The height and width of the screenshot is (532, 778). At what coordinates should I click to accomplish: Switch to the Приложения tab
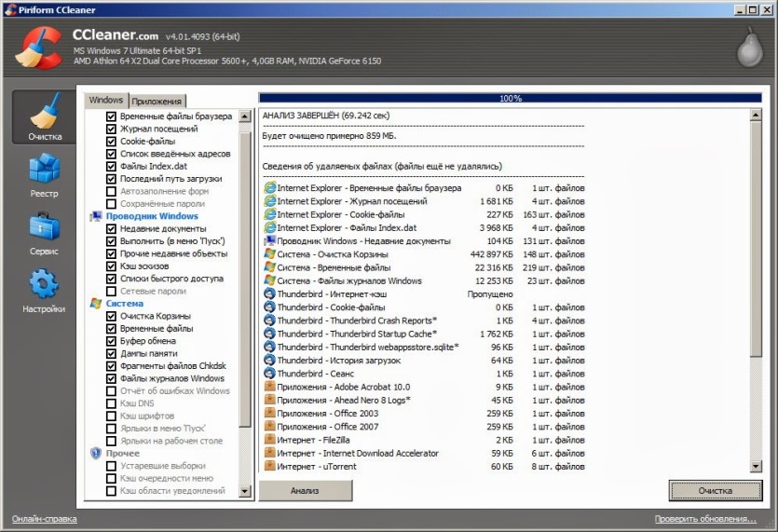pyautogui.click(x=157, y=102)
